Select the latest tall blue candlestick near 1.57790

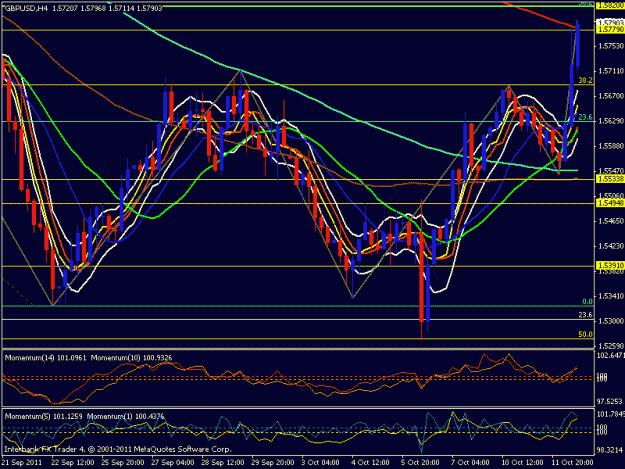pyautogui.click(x=578, y=45)
